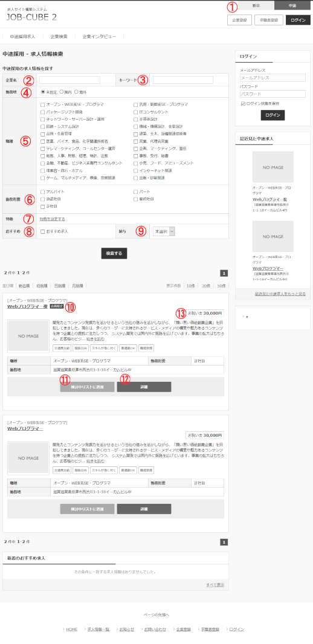
Task: Click the 会員限定 badge beside Webプログラマー
Action: 56,306
